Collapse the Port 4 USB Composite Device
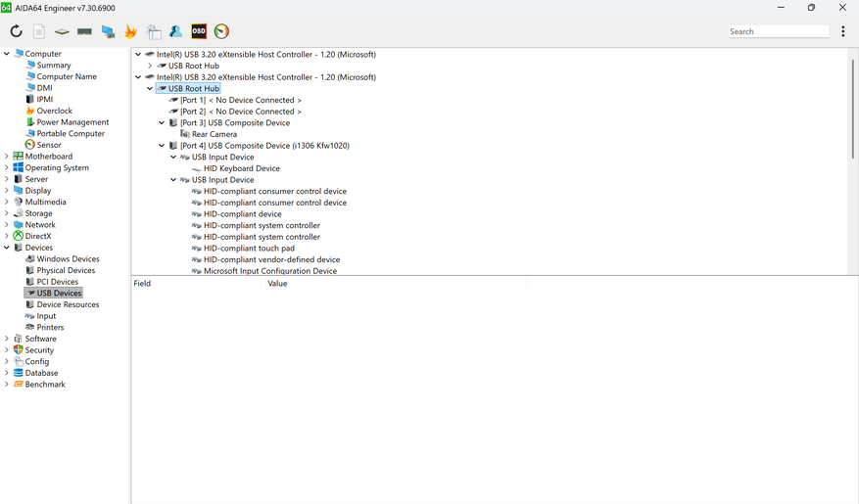 [x=162, y=146]
